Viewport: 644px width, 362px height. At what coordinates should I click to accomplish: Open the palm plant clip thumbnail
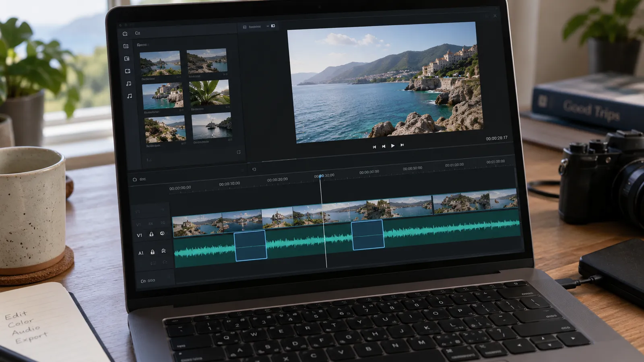point(209,93)
